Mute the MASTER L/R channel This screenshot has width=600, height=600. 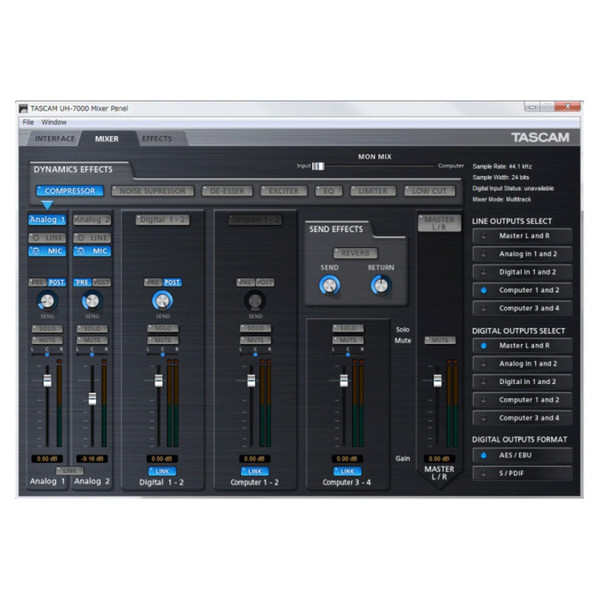[x=440, y=340]
